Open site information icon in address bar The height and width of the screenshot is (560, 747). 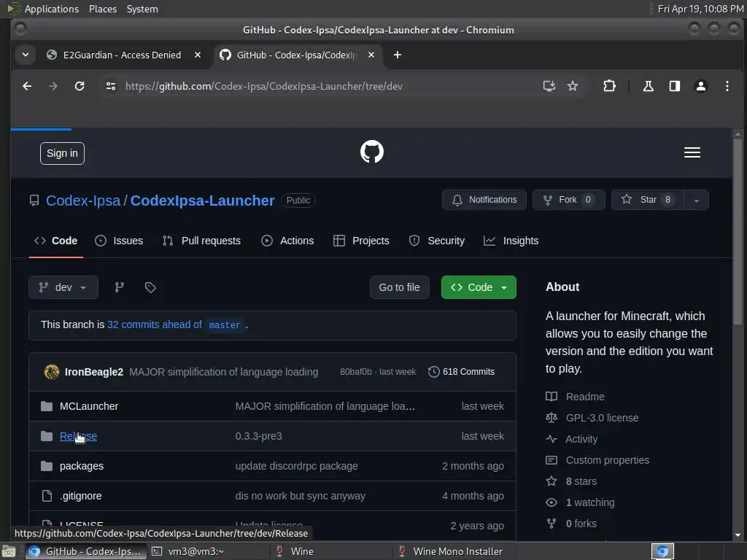tap(111, 86)
